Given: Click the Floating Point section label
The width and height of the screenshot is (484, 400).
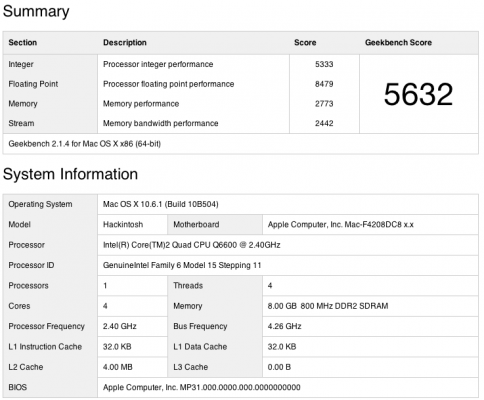Looking at the screenshot, I should point(33,84).
